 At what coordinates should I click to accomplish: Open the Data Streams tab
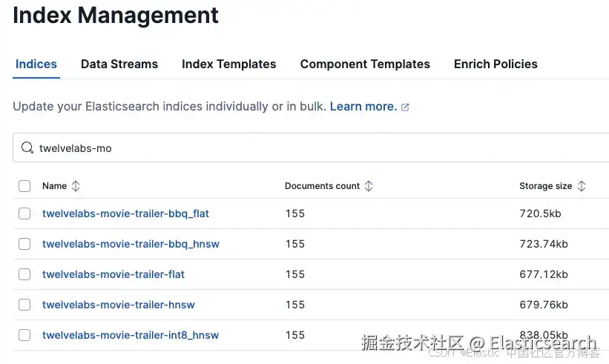point(119,64)
